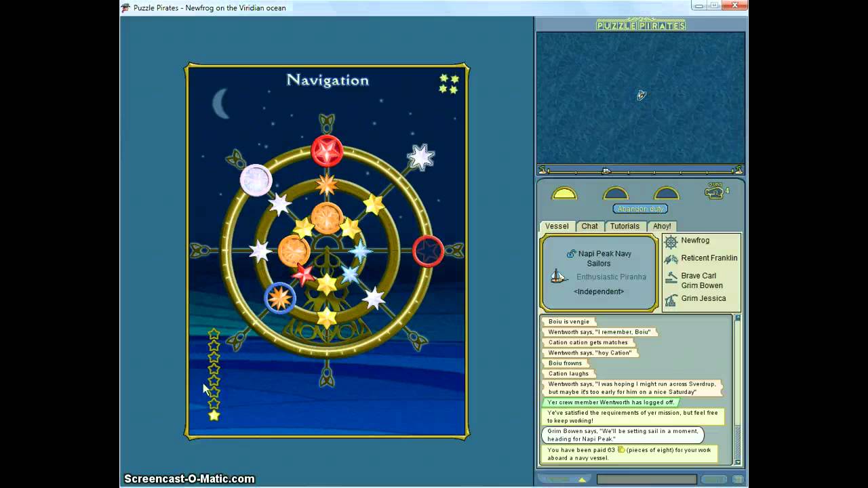
Task: Click the right island icon on the voyage track
Action: click(738, 170)
